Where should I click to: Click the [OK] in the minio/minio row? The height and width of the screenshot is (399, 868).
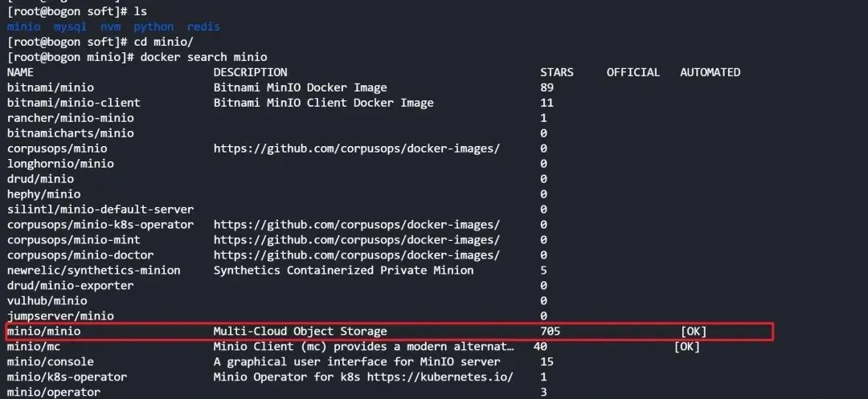tap(694, 331)
